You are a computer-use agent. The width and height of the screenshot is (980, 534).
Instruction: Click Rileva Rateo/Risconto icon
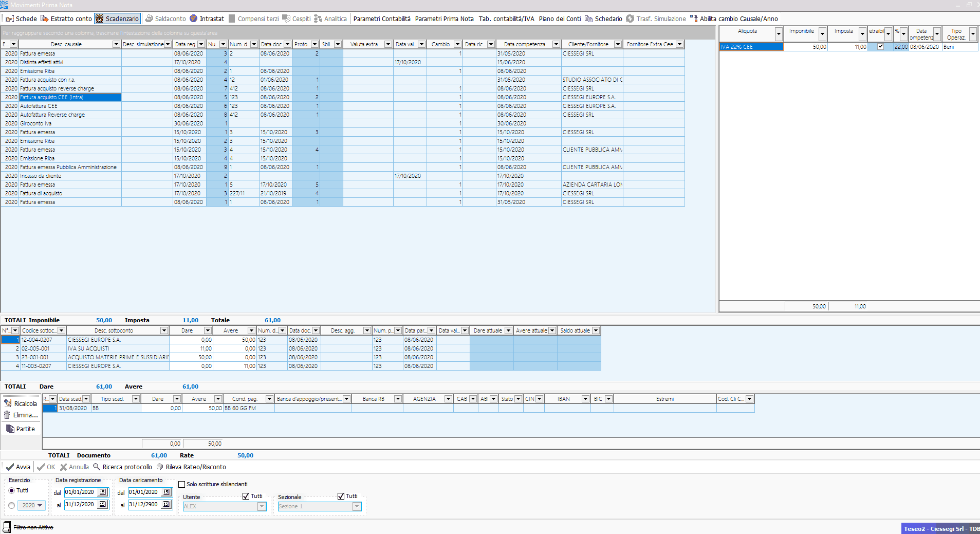coord(160,467)
